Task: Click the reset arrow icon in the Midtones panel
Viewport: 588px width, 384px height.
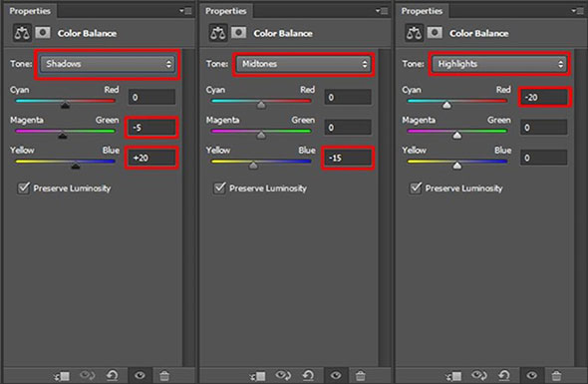Action: coord(308,375)
